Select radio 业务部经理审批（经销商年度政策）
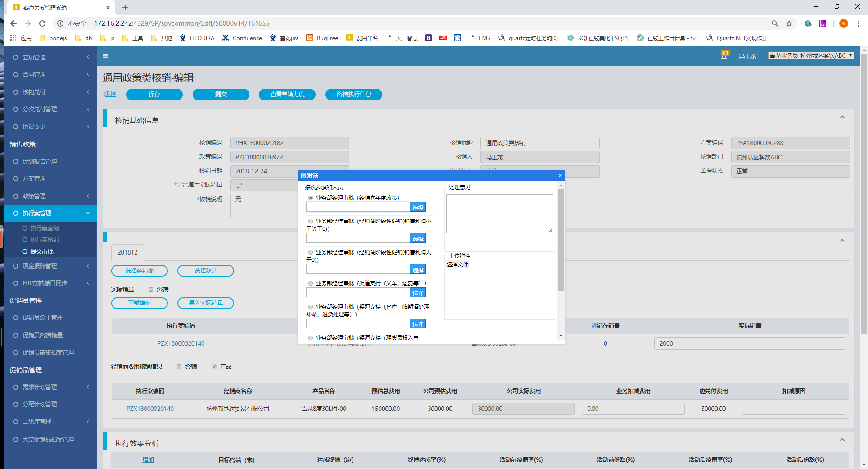This screenshot has height=469, width=868. coord(311,198)
